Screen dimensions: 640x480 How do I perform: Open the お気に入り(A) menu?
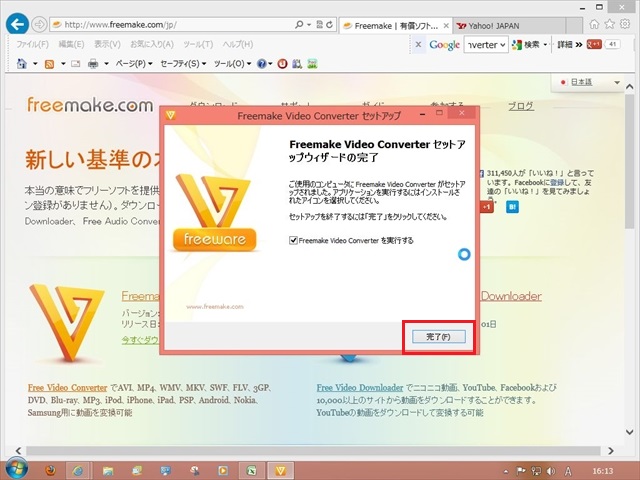coord(149,45)
